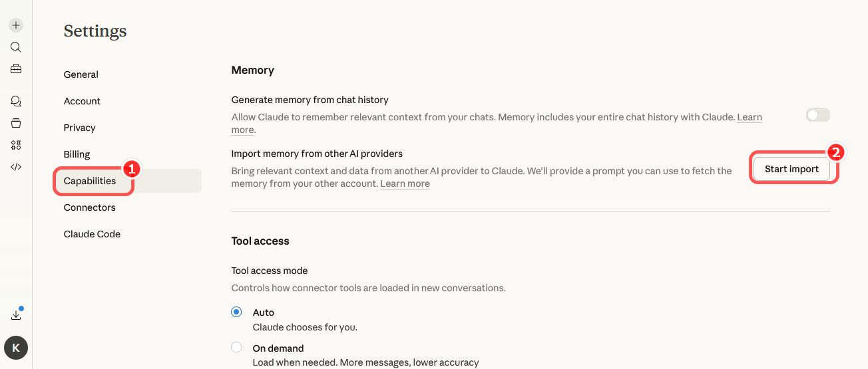The image size is (868, 369).
Task: Open Billing settings
Action: pos(77,154)
